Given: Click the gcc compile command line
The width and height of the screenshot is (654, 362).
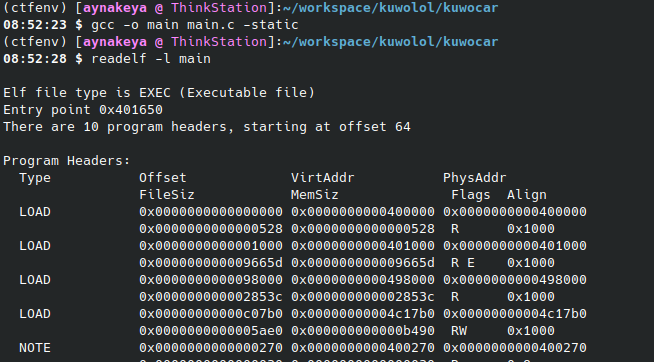Looking at the screenshot, I should tap(194, 25).
